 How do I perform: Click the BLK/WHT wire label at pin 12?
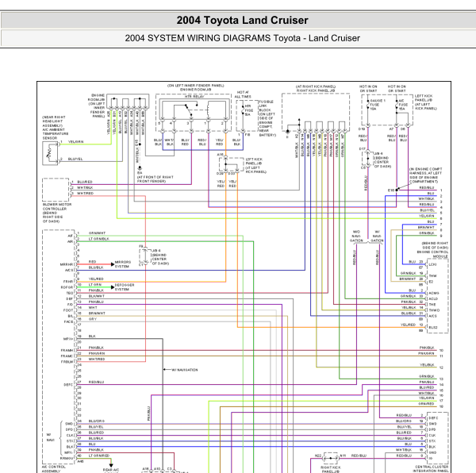[x=96, y=296]
